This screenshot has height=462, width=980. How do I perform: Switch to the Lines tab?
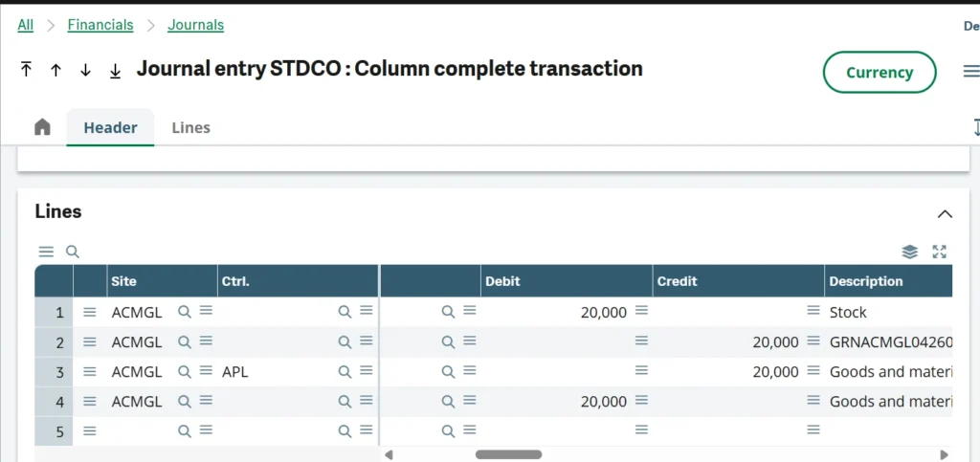(190, 127)
